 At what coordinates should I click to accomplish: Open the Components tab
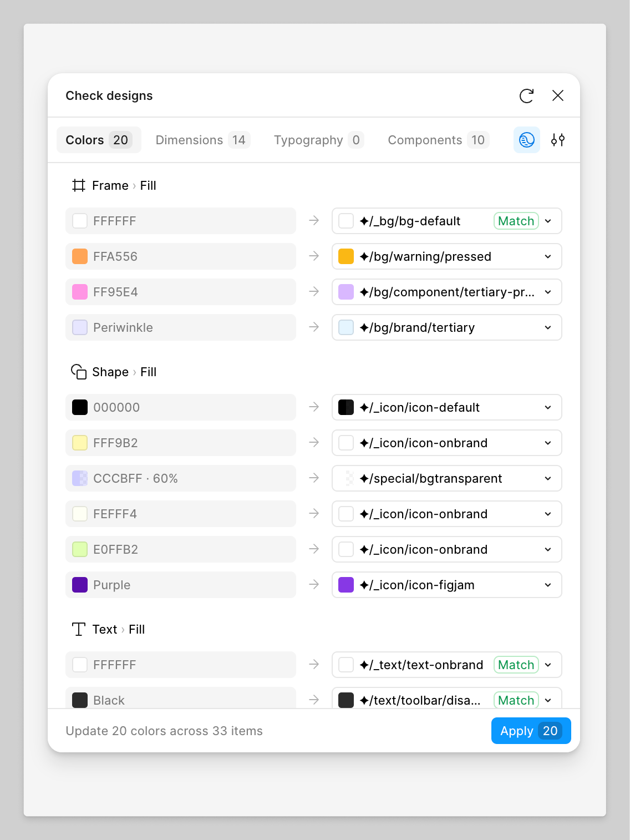tap(438, 140)
